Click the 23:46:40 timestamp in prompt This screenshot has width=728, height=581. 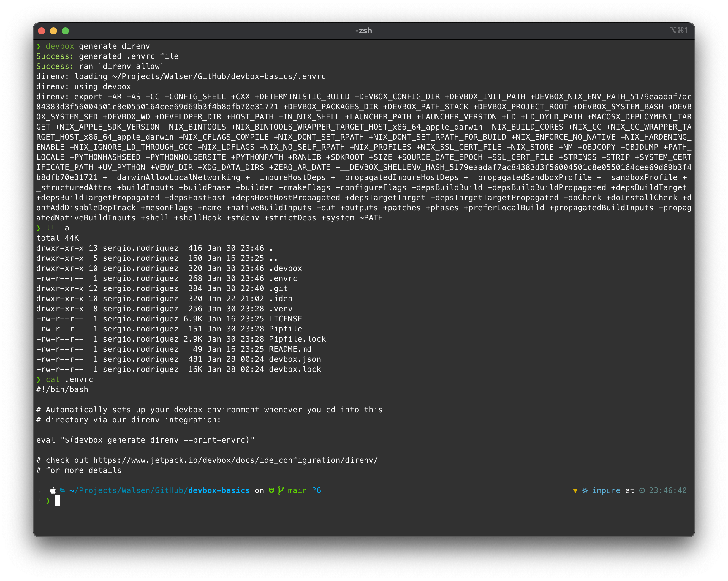668,490
